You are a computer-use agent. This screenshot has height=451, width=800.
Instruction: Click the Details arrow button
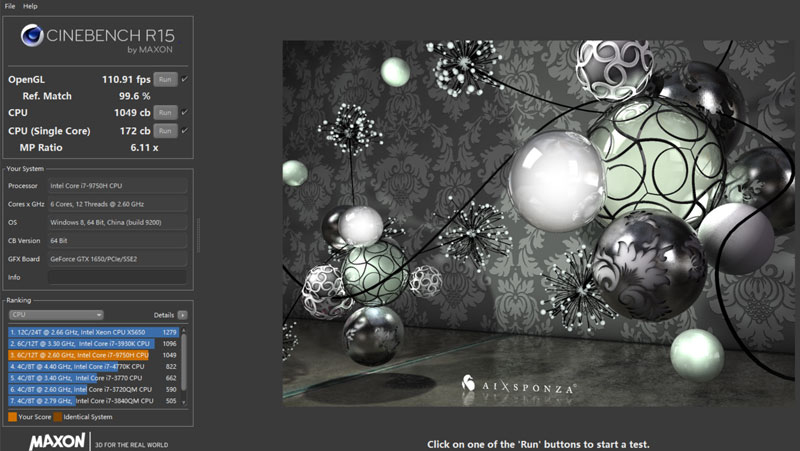click(182, 315)
